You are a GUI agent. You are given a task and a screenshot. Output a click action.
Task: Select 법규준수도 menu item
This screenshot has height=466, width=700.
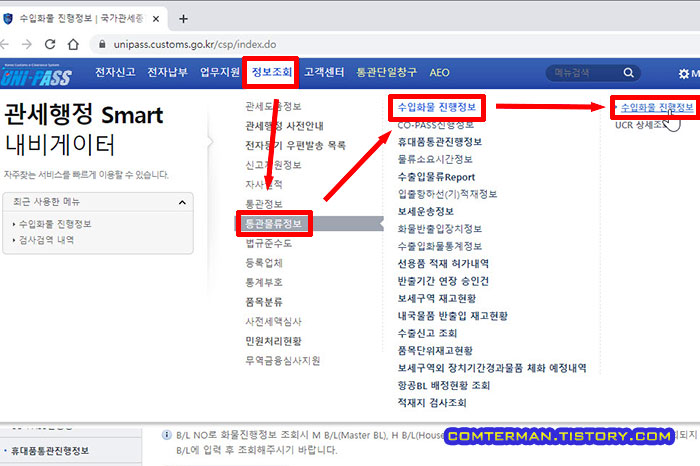pyautogui.click(x=268, y=243)
